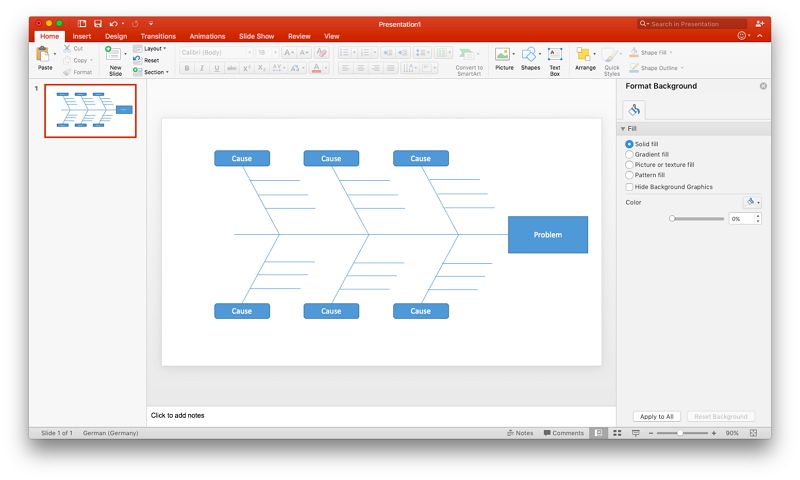This screenshot has width=800, height=480.
Task: Open the Picture insert tool
Action: point(503,56)
